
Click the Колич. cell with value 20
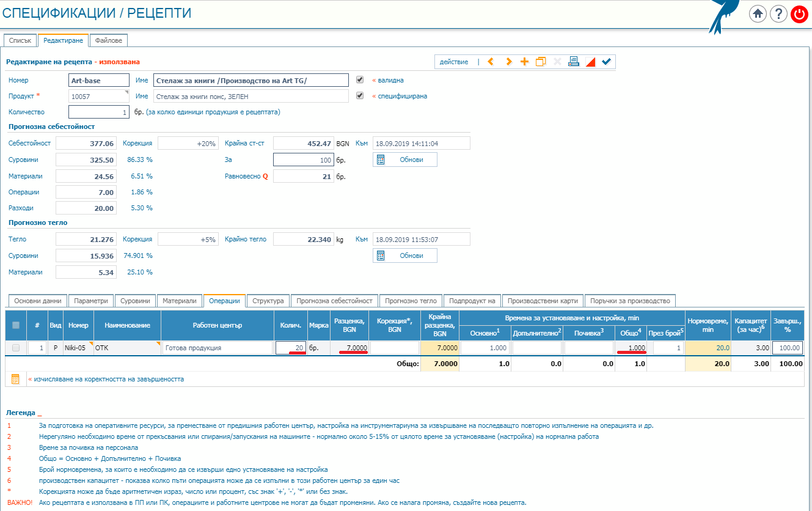click(291, 348)
